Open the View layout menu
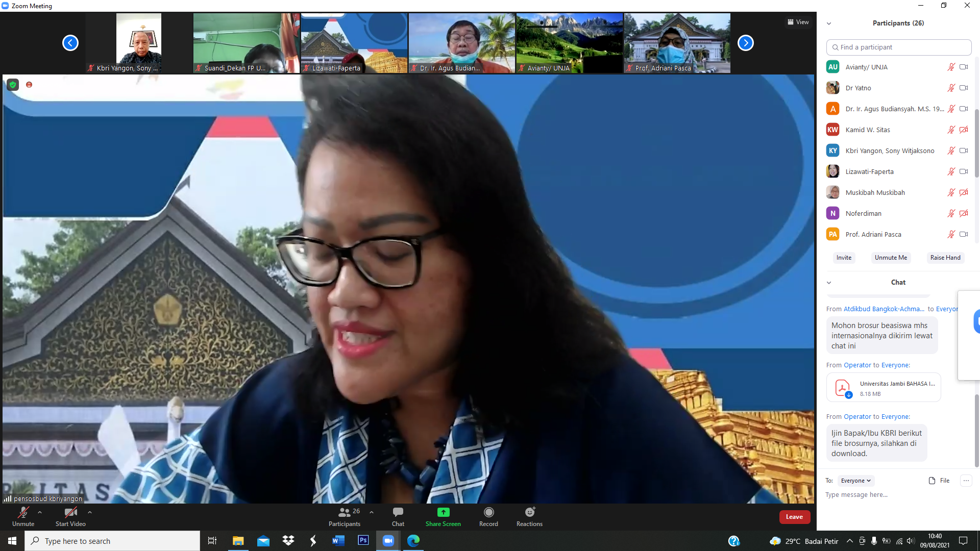The image size is (980, 551). [798, 22]
